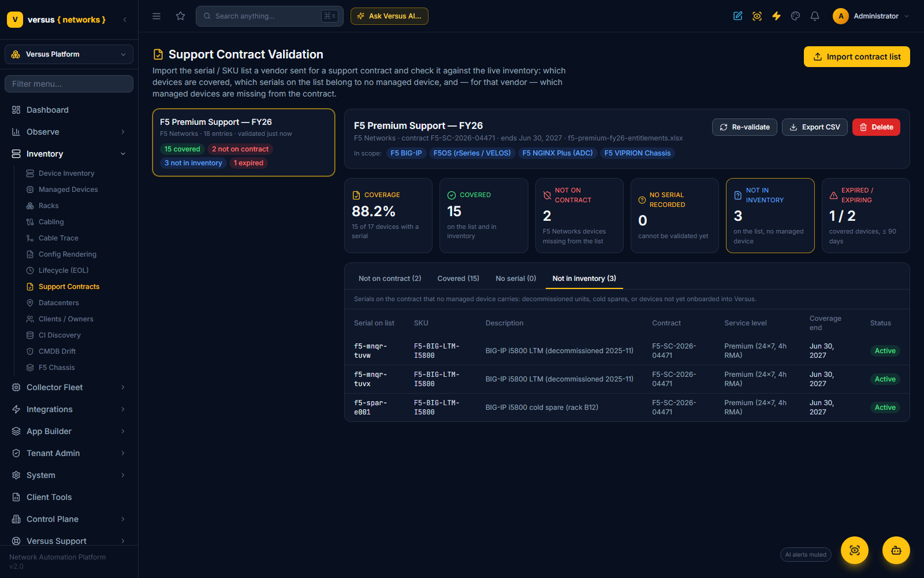Click the Import contract list button
This screenshot has height=578, width=924.
point(857,57)
